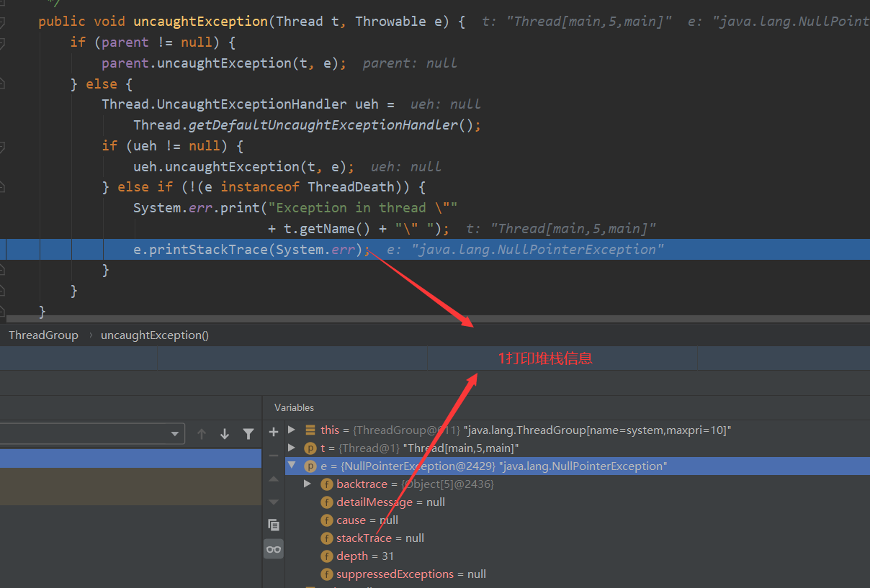
Task: Click the fold marker beside 'if (parent != null)'
Action: coord(2,43)
